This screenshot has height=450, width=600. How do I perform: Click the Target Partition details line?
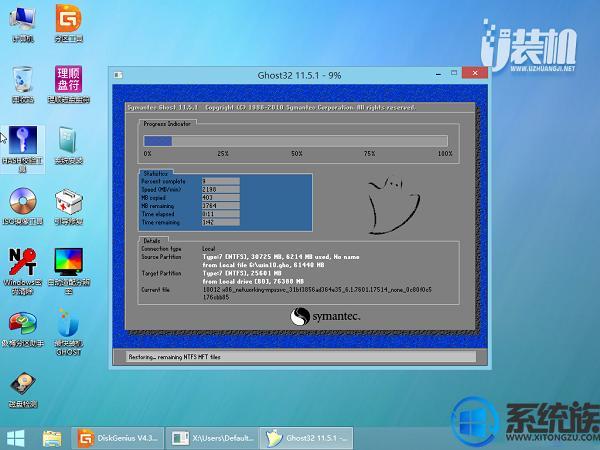click(242, 273)
